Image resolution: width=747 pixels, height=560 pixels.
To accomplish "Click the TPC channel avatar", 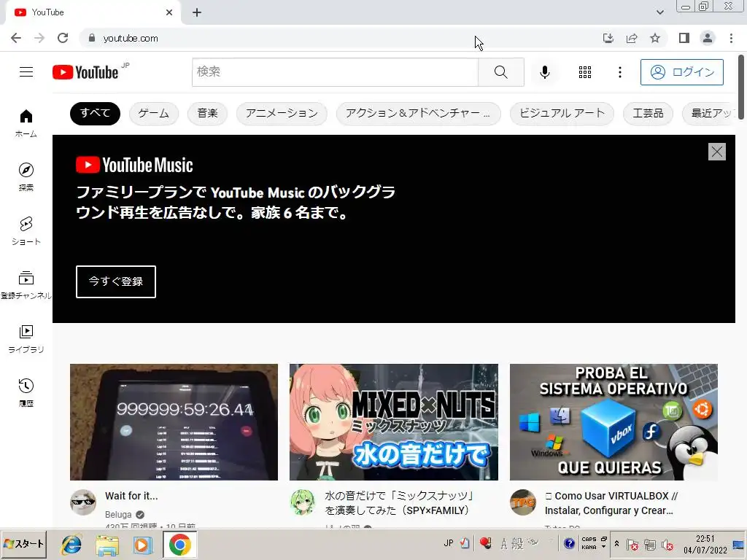I will pos(522,502).
